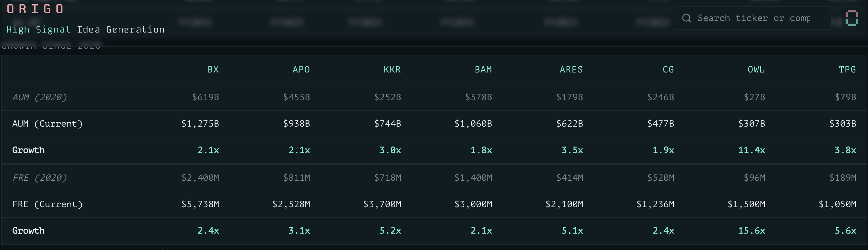Viewport: 868px width, 250px height.
Task: Click KKR FRE growth 5.2x
Action: pos(390,231)
